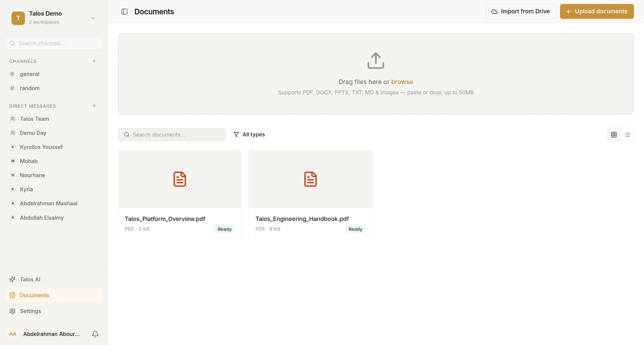Click PDF · 5 KB metadata text
644x345 pixels.
pos(137,229)
